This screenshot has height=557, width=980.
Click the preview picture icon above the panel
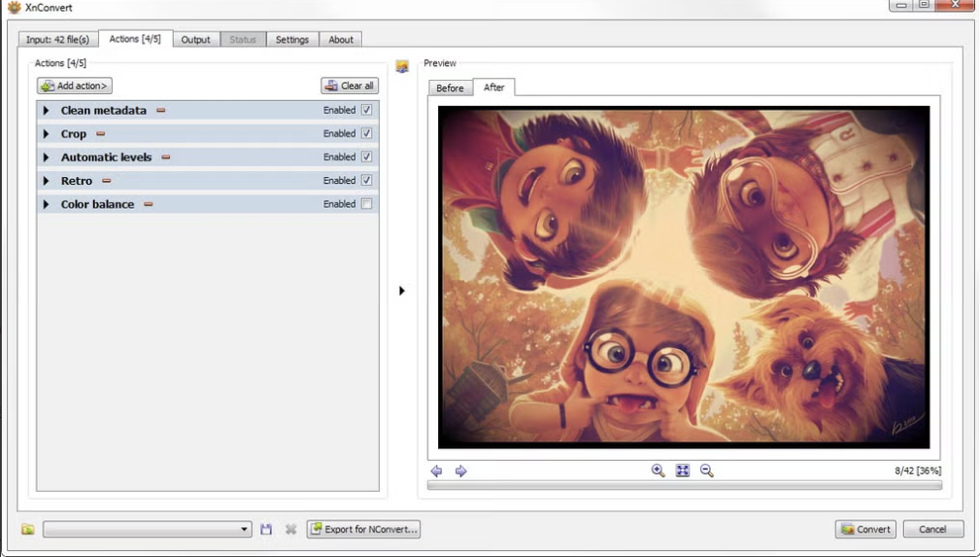click(402, 66)
